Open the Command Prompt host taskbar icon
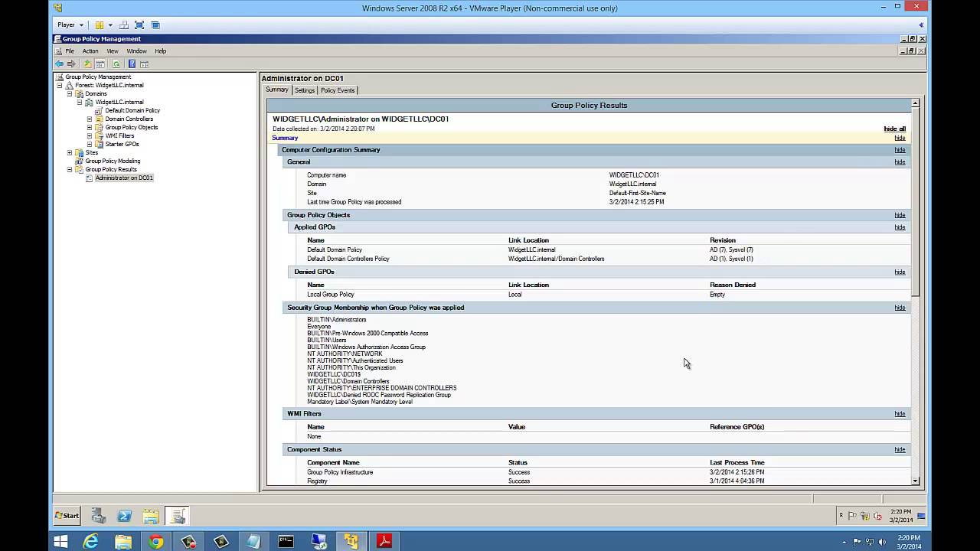 pyautogui.click(x=286, y=542)
